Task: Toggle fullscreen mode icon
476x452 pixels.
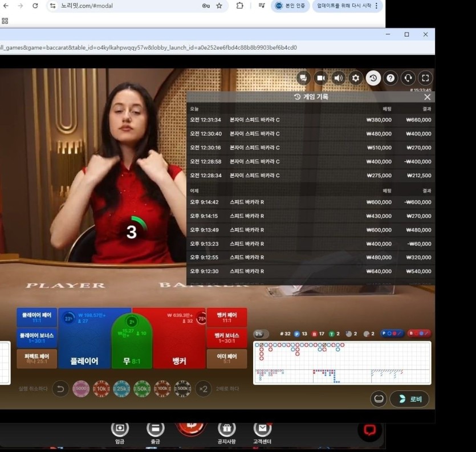Action: point(425,78)
